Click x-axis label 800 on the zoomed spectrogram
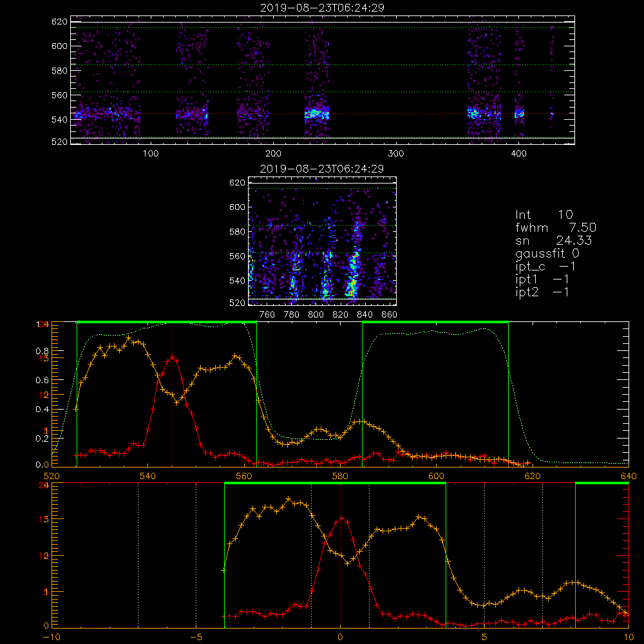 (x=316, y=315)
